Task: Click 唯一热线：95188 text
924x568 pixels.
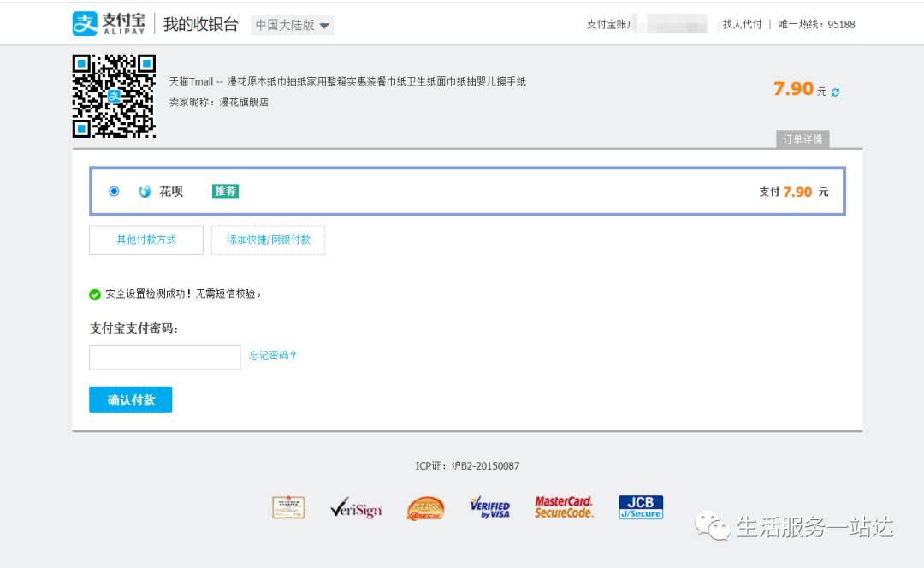Action: 816,24
